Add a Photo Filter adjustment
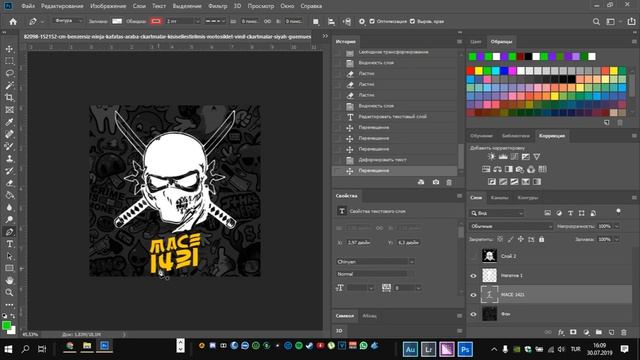Viewport: 640px width, 360px height. 520,169
